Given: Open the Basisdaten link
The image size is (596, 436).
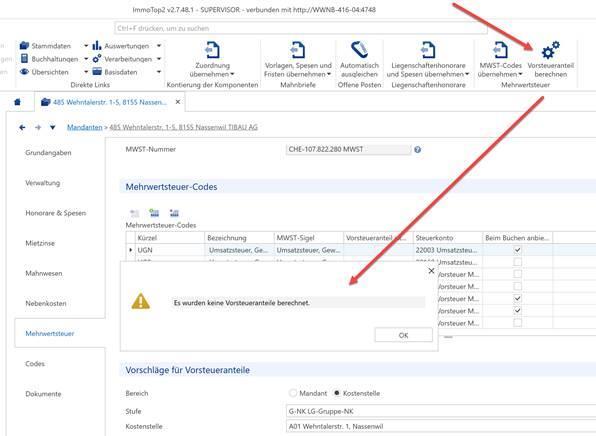Looking at the screenshot, I should [115, 72].
